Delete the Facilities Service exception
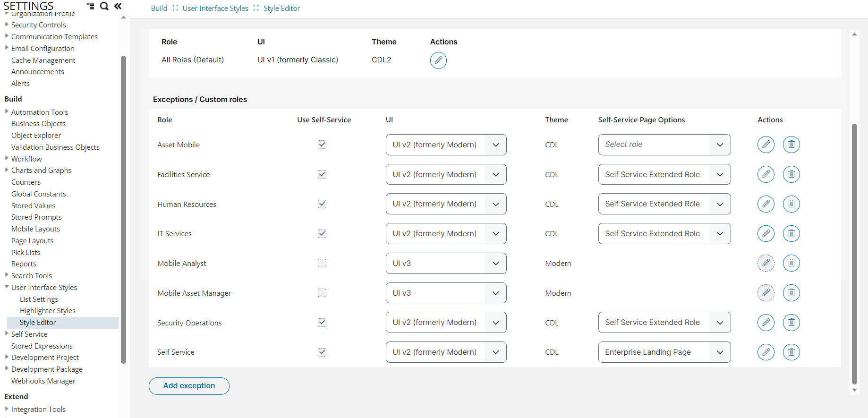868x418 pixels. click(791, 174)
